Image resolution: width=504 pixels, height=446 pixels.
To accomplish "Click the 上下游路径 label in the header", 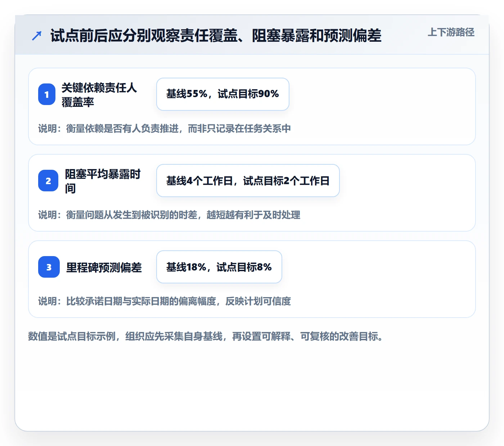I will point(451,32).
